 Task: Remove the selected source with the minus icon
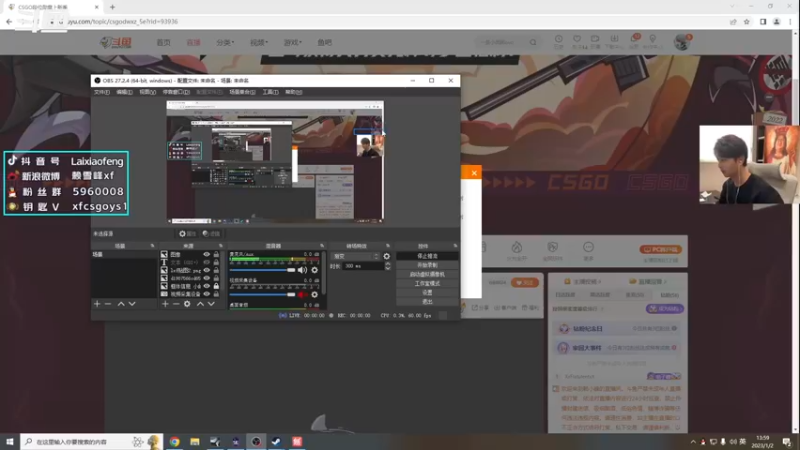pyautogui.click(x=176, y=304)
